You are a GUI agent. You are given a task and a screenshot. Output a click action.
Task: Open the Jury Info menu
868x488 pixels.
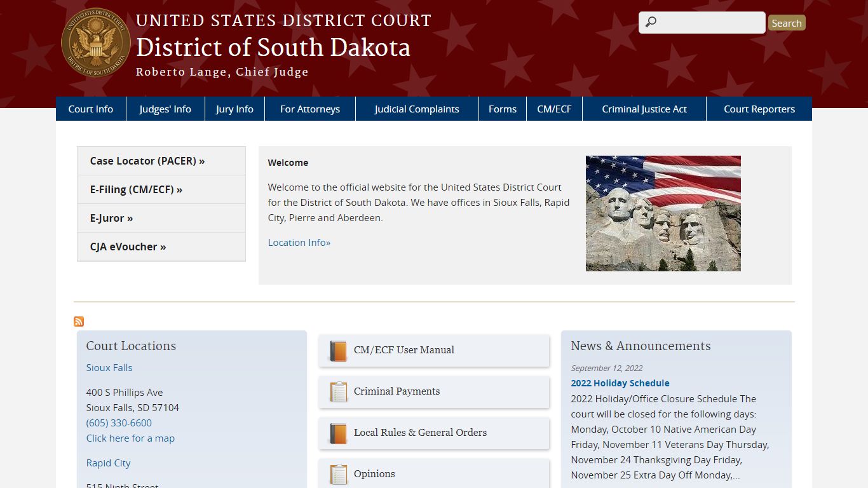click(x=234, y=109)
